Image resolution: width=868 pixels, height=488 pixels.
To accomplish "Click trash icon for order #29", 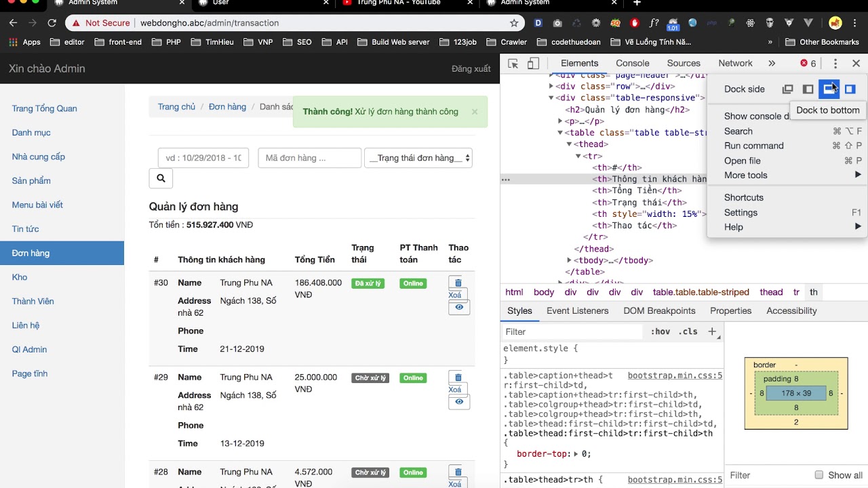I will click(x=458, y=378).
